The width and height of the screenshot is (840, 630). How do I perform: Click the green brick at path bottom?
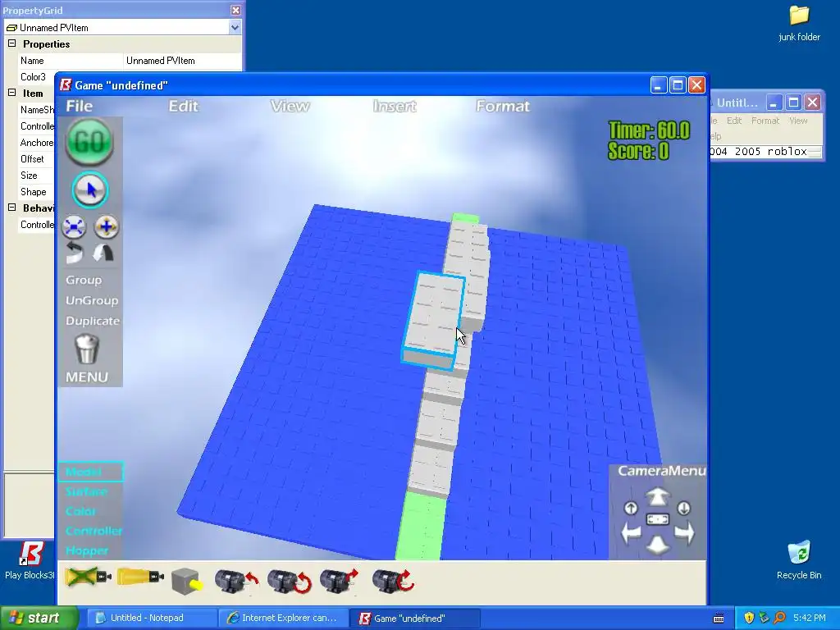tap(421, 526)
